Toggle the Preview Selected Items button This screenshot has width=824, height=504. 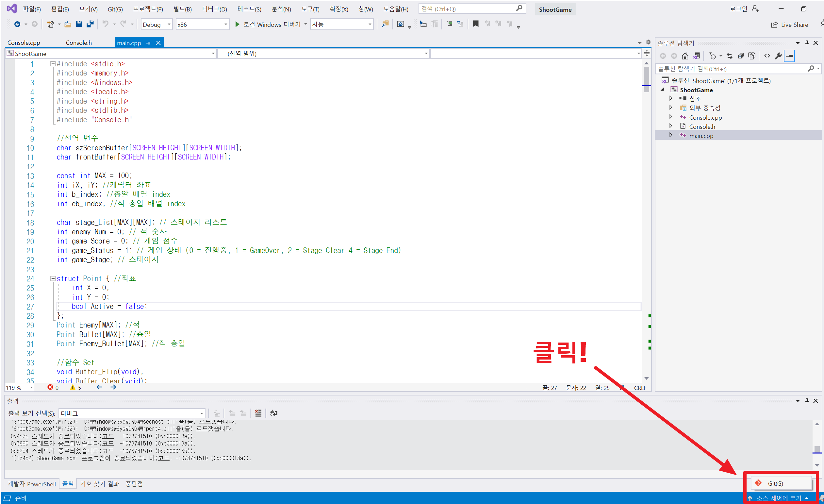[790, 56]
